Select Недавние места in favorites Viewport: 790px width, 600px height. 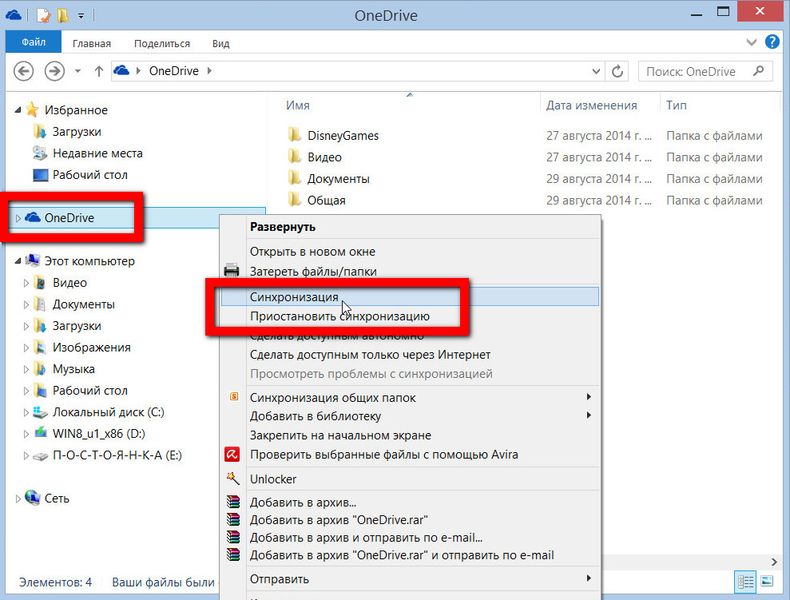pos(97,153)
